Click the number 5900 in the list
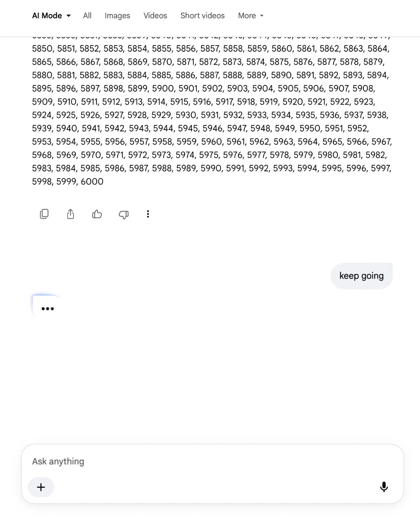 tap(163, 88)
